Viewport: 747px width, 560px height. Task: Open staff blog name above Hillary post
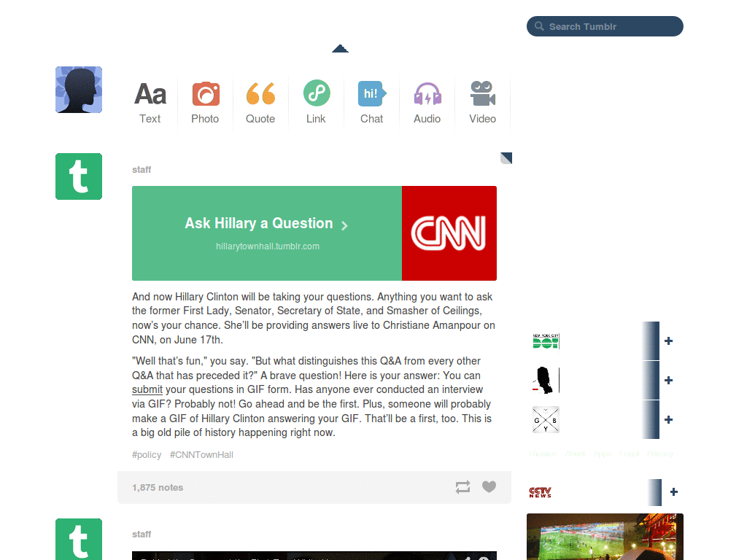(142, 169)
